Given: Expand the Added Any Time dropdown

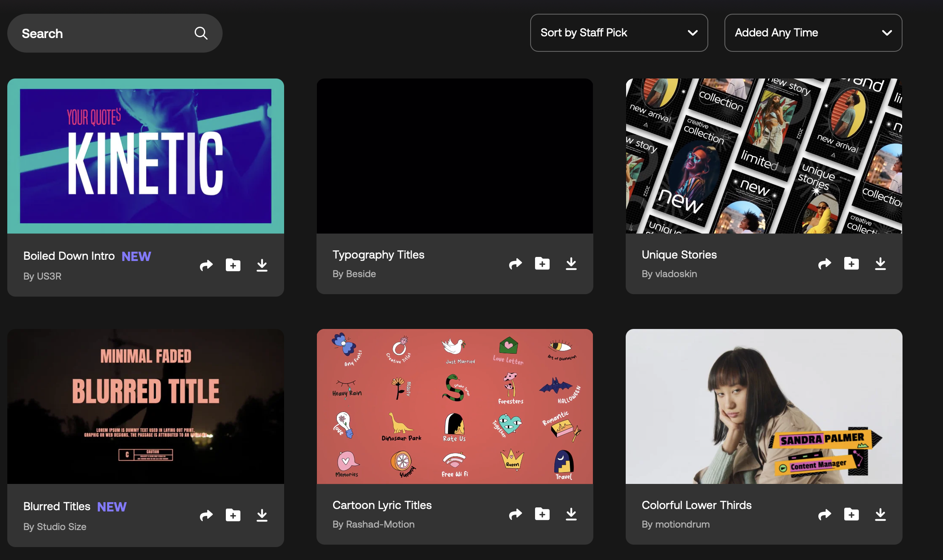Looking at the screenshot, I should (x=813, y=33).
